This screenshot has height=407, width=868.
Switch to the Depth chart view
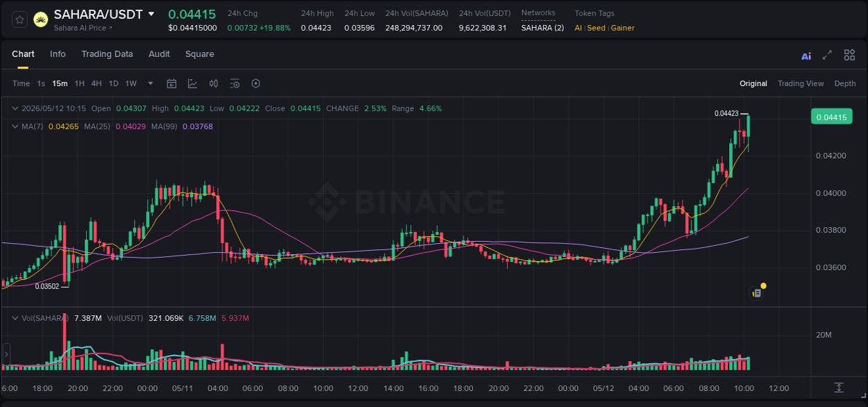click(845, 83)
